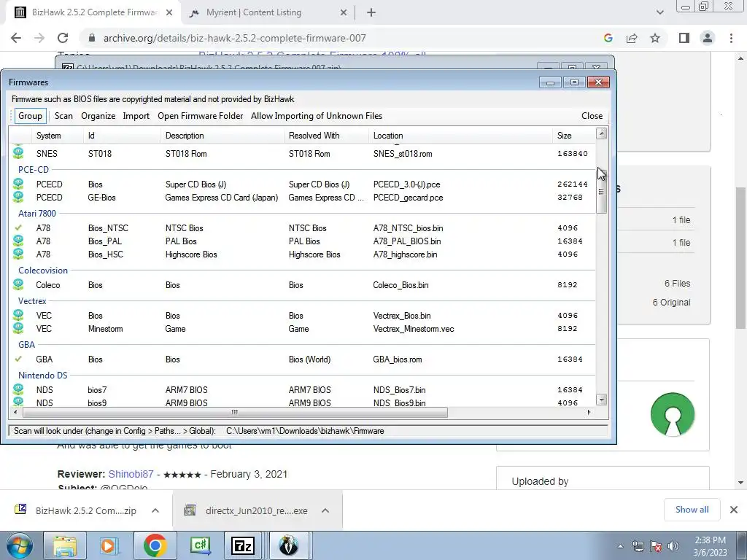The image size is (747, 560).
Task: Click status icon of PCECD GE-Bios row
Action: point(18,197)
